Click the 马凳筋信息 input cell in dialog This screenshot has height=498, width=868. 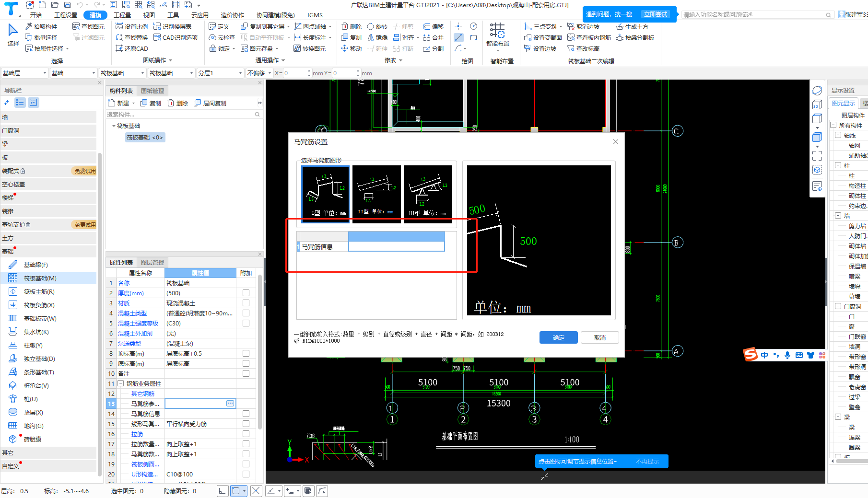[x=396, y=246]
